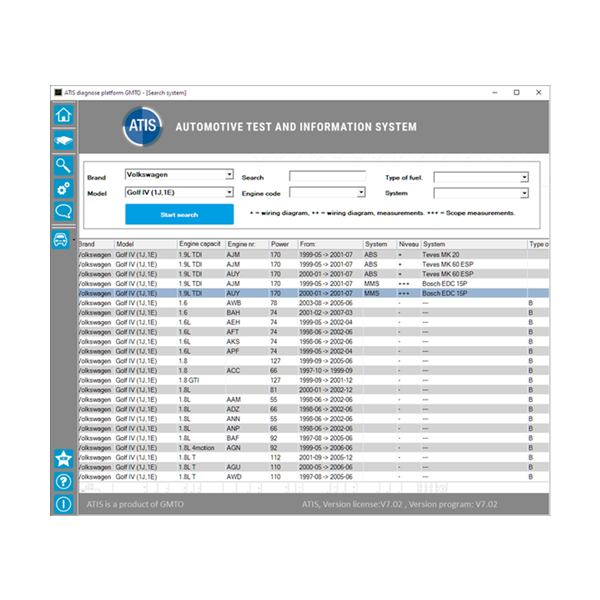This screenshot has height=600, width=600.
Task: Select the row with engine AKS
Action: (x=313, y=342)
